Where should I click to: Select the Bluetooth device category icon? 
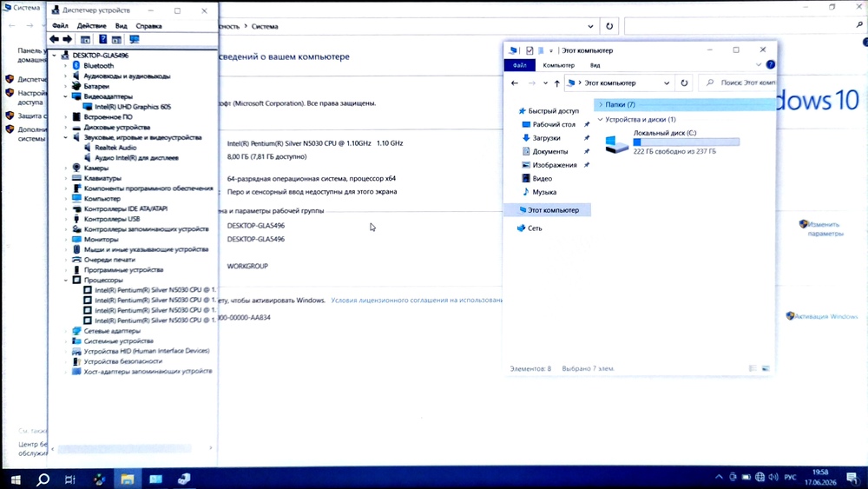[x=76, y=65]
